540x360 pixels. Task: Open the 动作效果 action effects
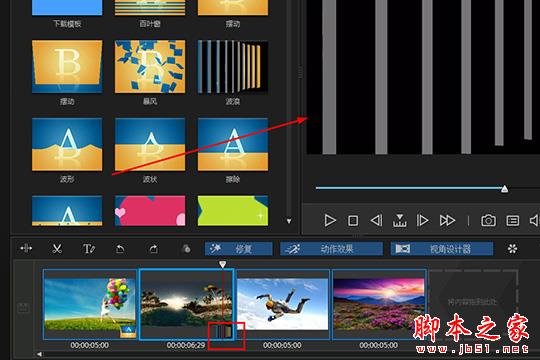[x=331, y=249]
